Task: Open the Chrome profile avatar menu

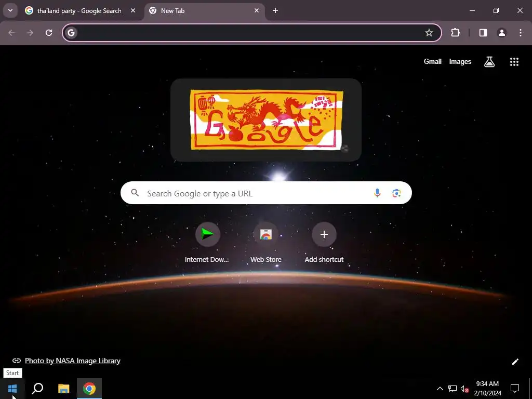Action: [x=501, y=33]
